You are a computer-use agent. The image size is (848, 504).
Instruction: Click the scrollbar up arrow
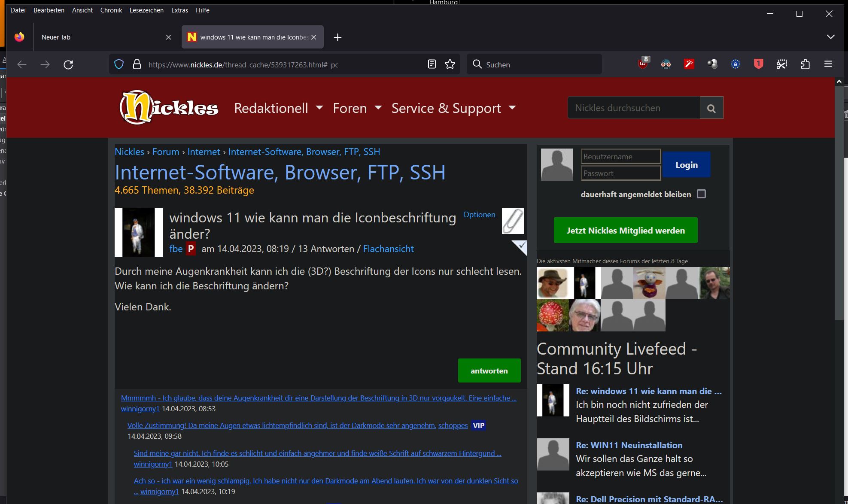click(x=839, y=81)
